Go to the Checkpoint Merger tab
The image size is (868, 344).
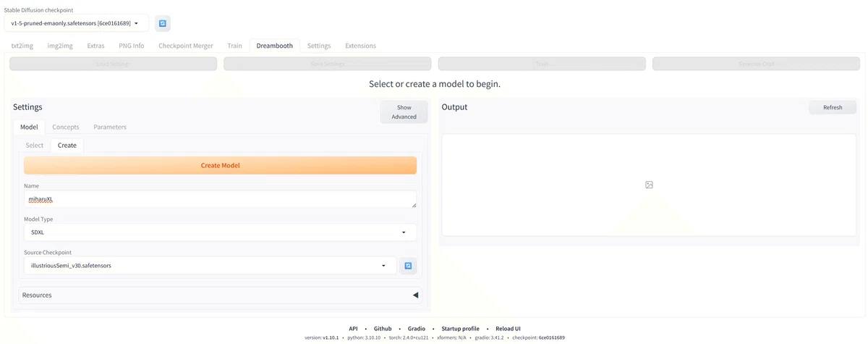(x=186, y=46)
